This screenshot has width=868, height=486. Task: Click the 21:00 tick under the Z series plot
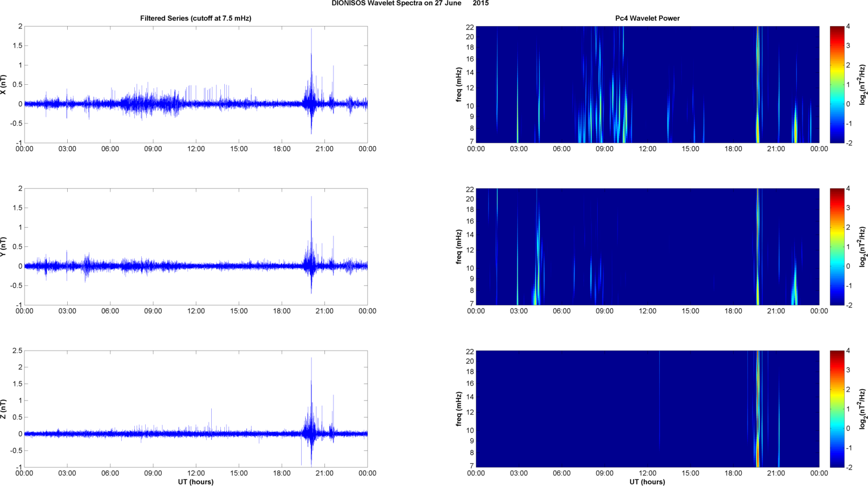(x=324, y=473)
